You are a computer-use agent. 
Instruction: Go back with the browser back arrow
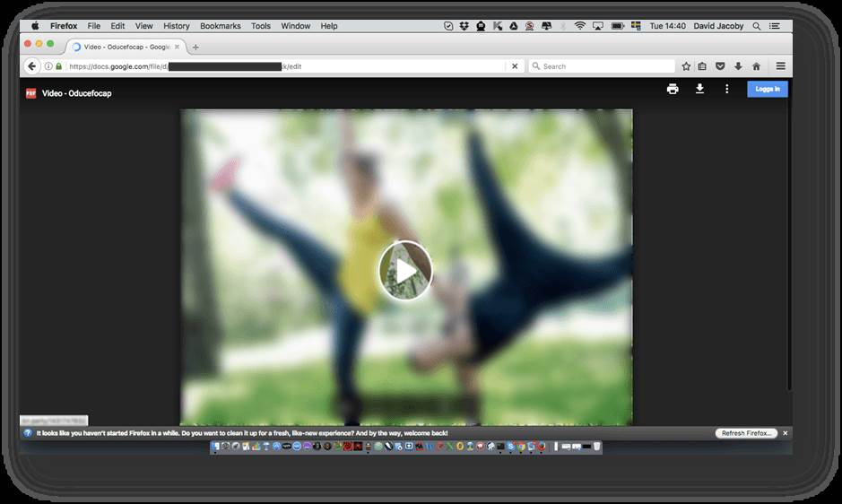(x=32, y=66)
